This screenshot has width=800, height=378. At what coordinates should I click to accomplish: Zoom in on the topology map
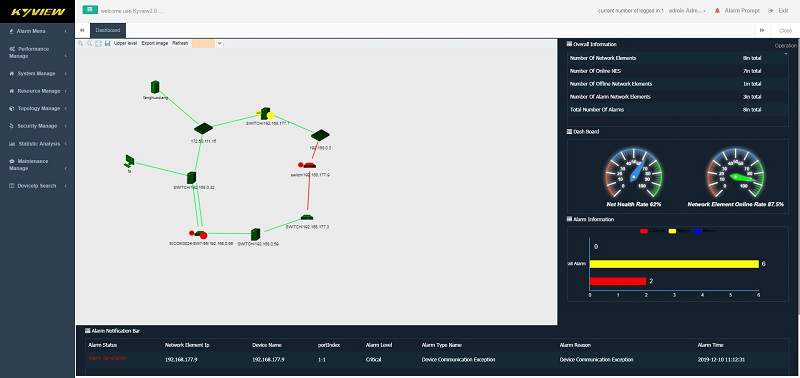pos(80,43)
